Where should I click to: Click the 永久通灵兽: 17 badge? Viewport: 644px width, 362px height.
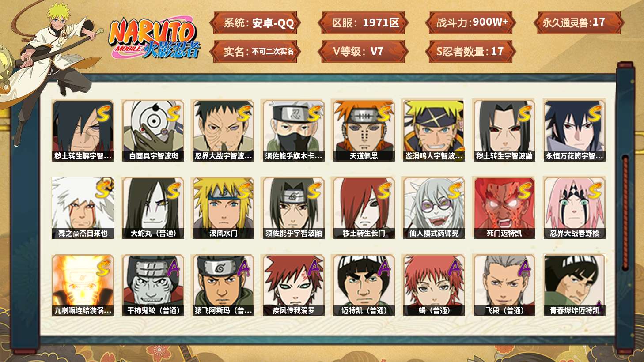(578, 23)
